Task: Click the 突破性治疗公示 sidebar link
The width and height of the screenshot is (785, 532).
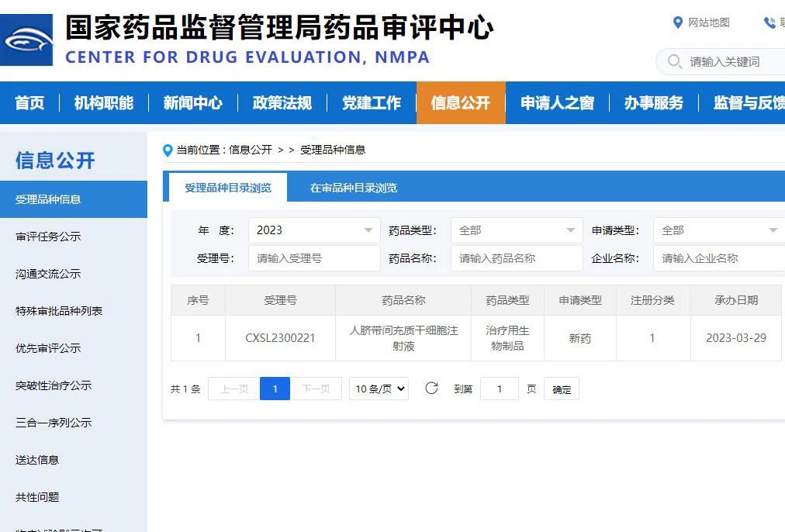Action: click(51, 385)
